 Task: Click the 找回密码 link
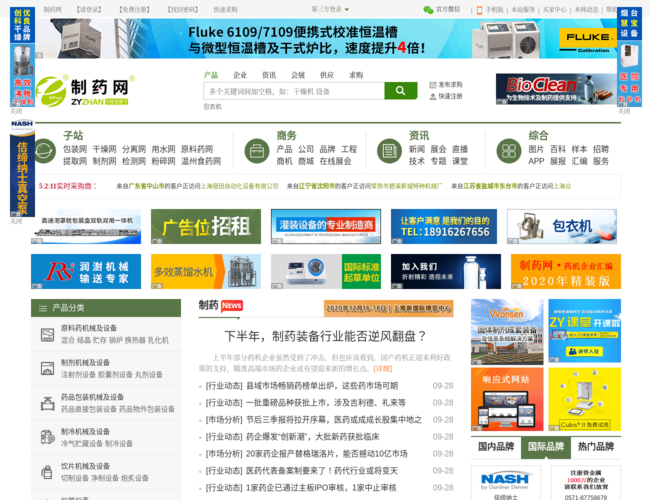tap(183, 10)
